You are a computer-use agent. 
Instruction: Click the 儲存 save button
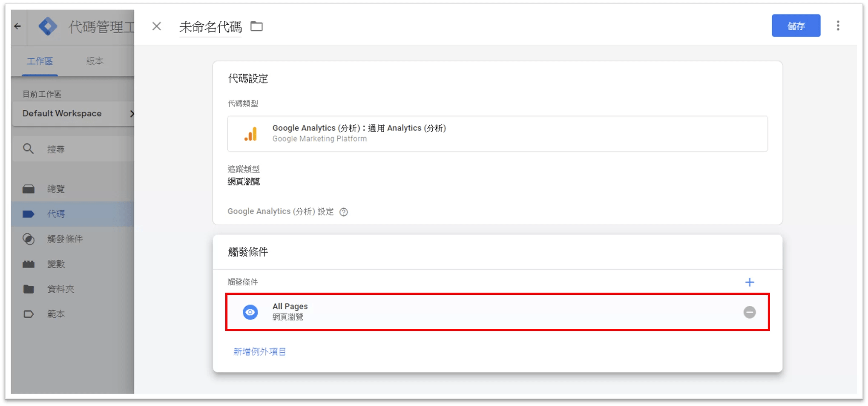click(796, 26)
